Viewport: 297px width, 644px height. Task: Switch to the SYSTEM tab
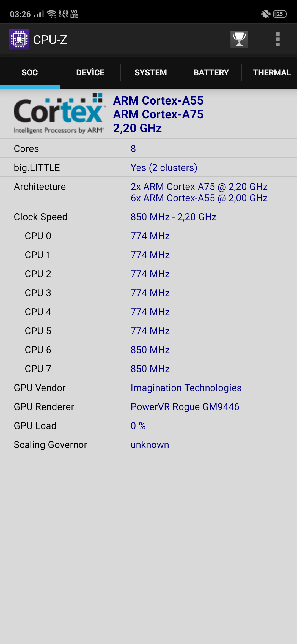click(x=151, y=72)
